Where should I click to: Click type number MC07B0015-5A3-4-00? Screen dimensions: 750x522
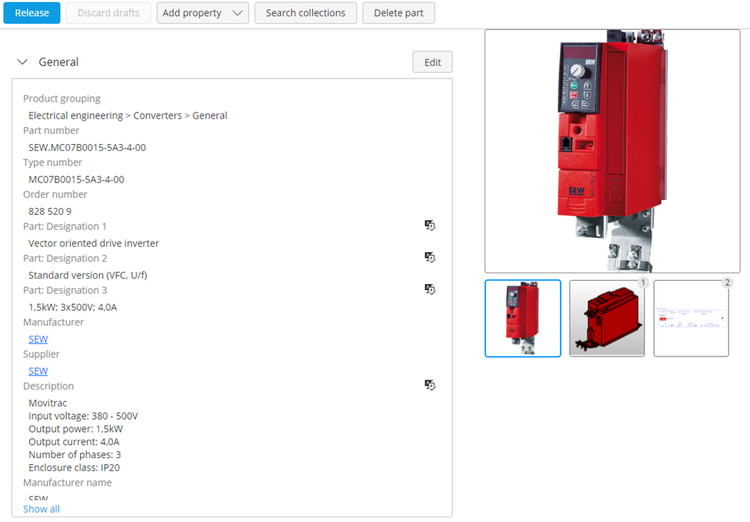click(x=76, y=179)
